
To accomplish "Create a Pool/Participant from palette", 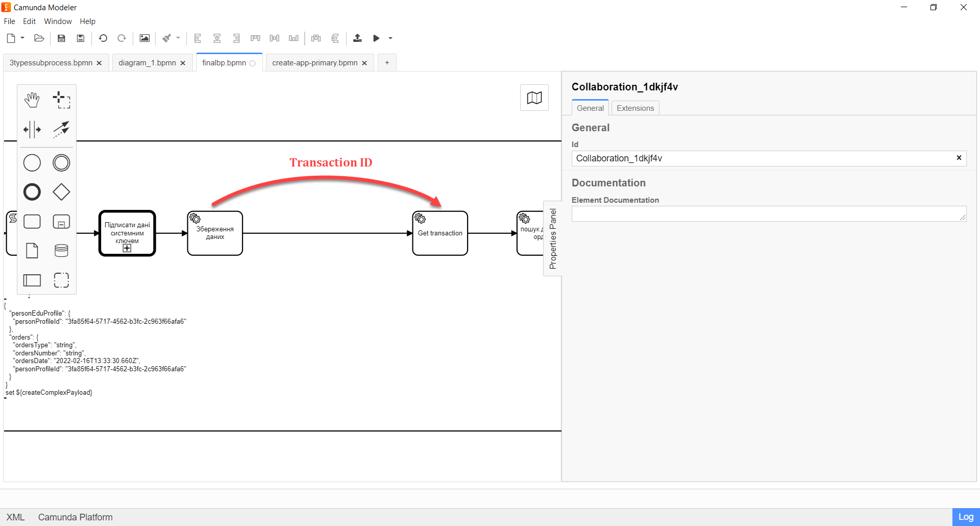I will point(32,280).
